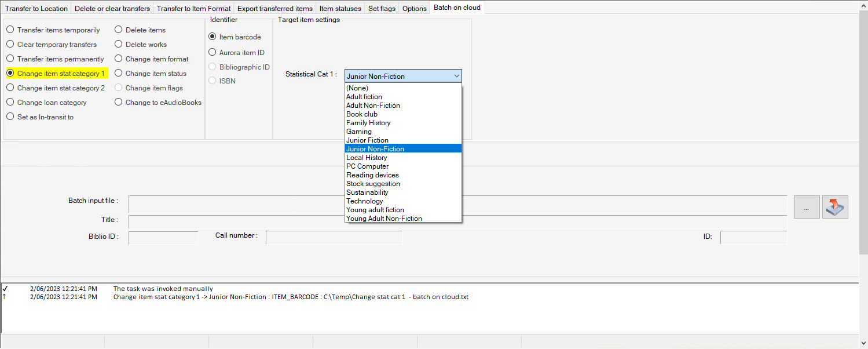This screenshot has width=868, height=349.
Task: Select Change item format
Action: pos(118,59)
